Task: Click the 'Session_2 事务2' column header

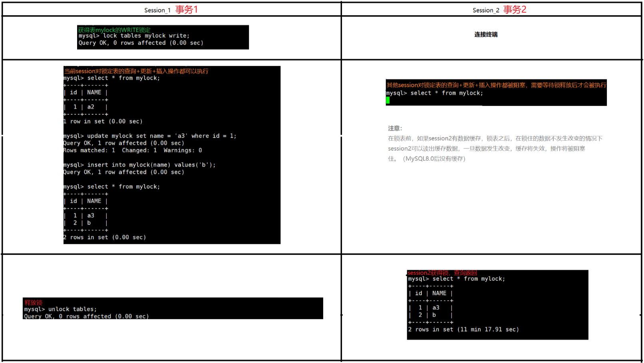Action: [499, 10]
